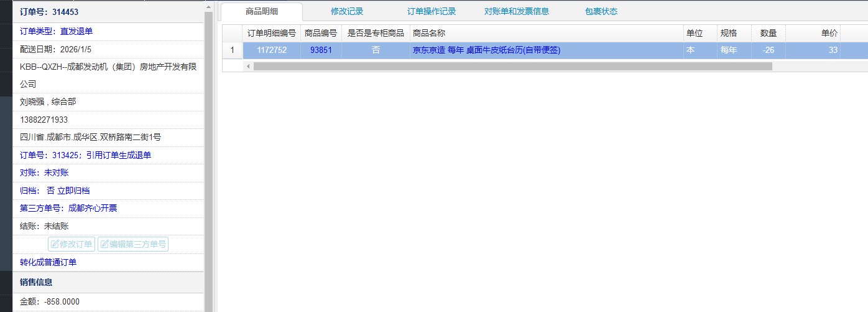
Task: Click the 修改订单 edit button
Action: click(x=72, y=244)
